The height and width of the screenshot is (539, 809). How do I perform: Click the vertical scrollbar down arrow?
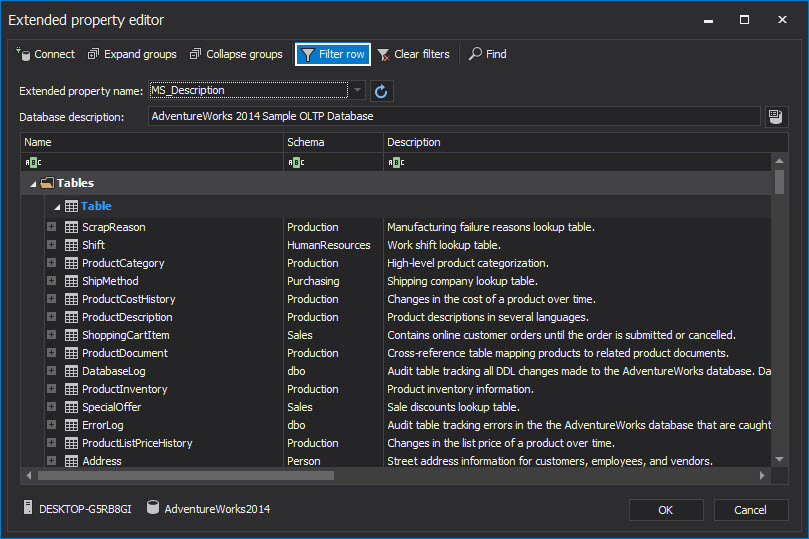pyautogui.click(x=780, y=459)
